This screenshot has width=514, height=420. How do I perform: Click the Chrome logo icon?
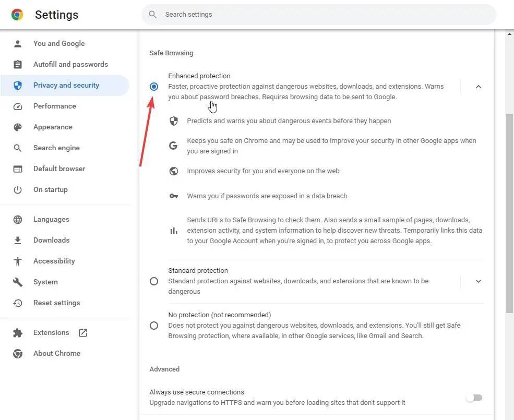point(17,15)
